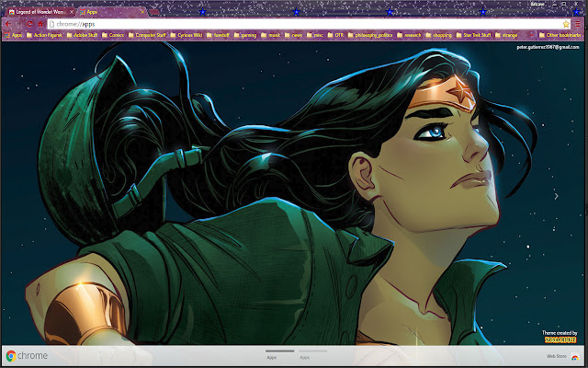Bookmark this page with the star icon

[x=566, y=25]
